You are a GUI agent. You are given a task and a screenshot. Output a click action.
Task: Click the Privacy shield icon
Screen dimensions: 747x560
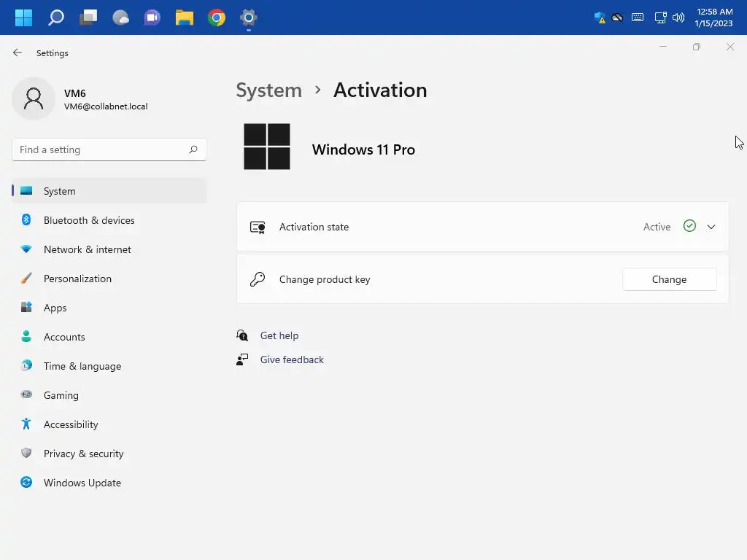point(26,453)
